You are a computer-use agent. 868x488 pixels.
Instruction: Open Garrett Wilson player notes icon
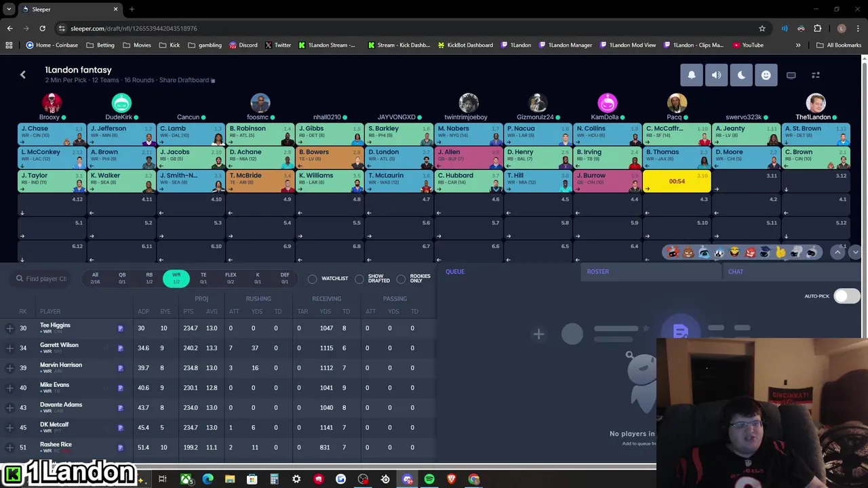[121, 348]
